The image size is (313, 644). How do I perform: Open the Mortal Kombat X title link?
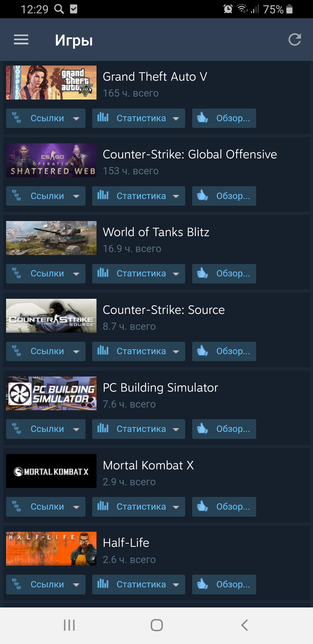click(148, 465)
